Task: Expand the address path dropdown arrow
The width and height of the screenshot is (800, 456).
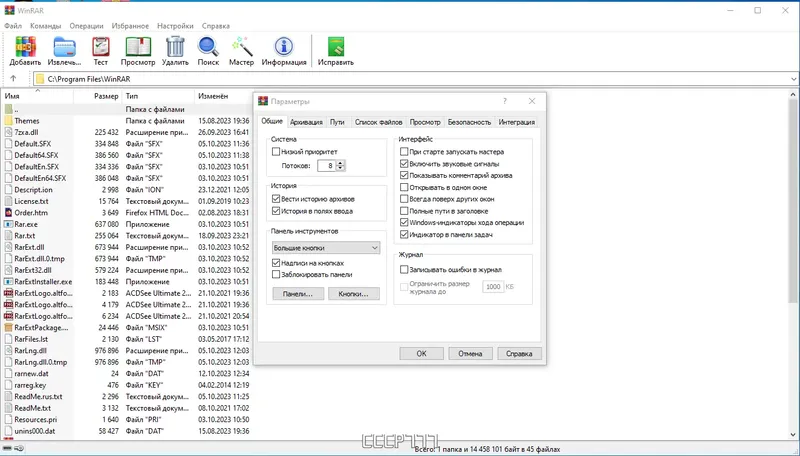Action: pos(793,79)
